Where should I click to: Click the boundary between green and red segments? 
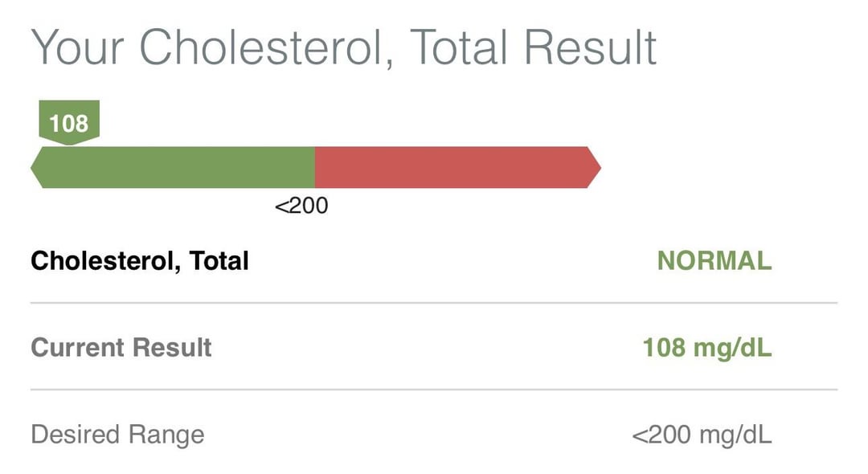[x=314, y=168]
